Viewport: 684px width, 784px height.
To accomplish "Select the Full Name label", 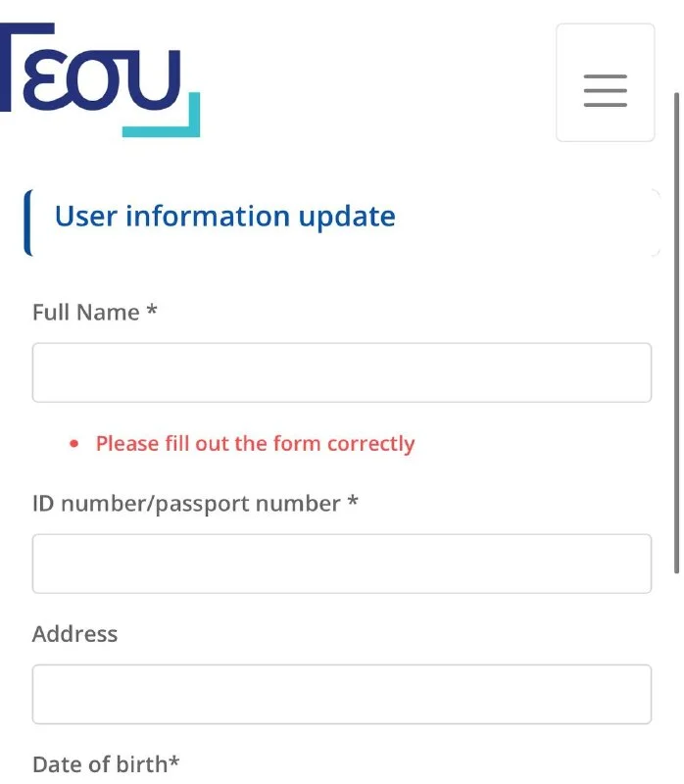I will (x=86, y=313).
